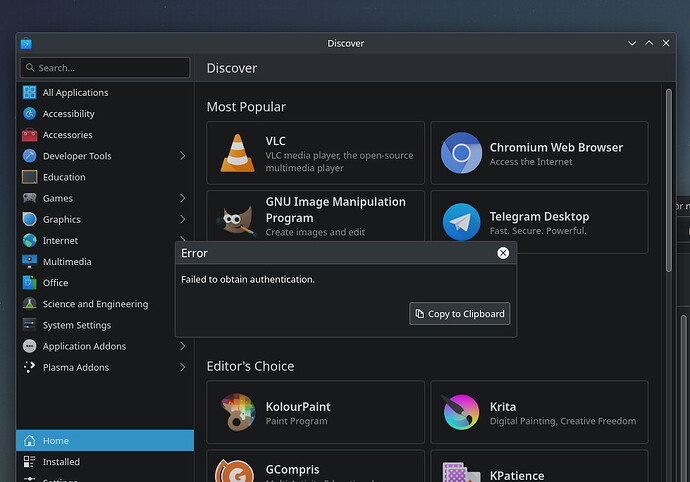This screenshot has height=482, width=690.
Task: Click the Accessories category label
Action: 67,135
